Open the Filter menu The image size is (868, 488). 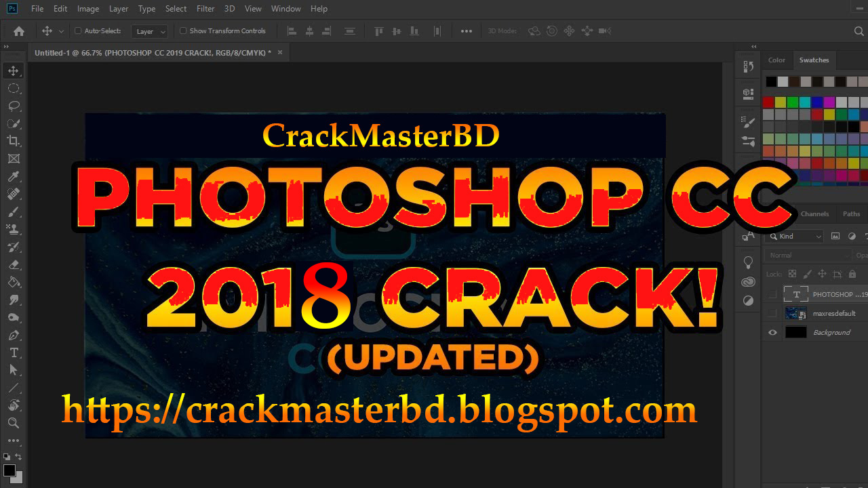click(x=205, y=9)
